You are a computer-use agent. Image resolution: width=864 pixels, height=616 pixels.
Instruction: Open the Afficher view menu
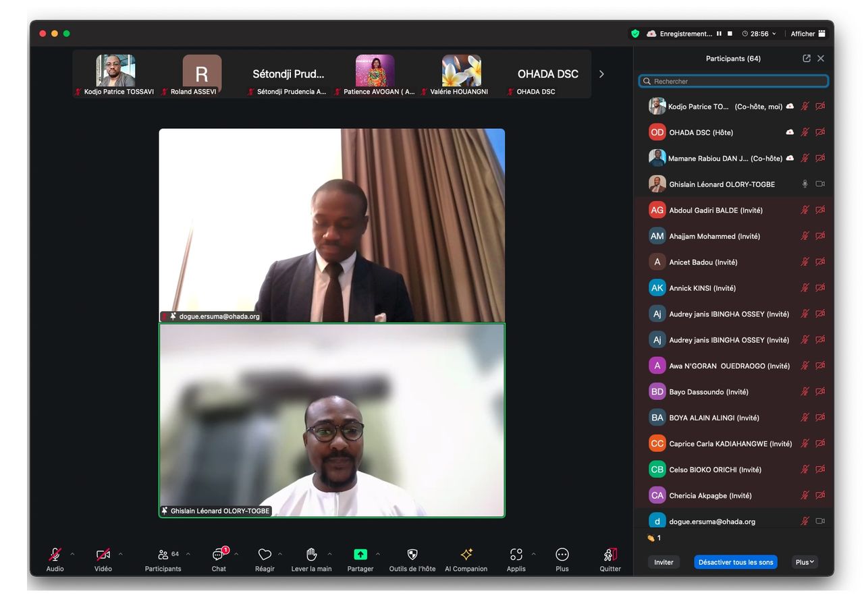point(808,34)
